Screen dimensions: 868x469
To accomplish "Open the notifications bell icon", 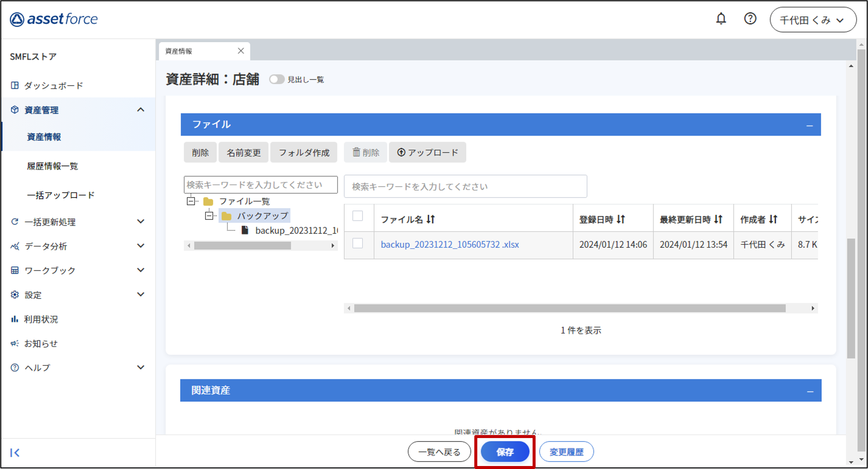I will (721, 19).
